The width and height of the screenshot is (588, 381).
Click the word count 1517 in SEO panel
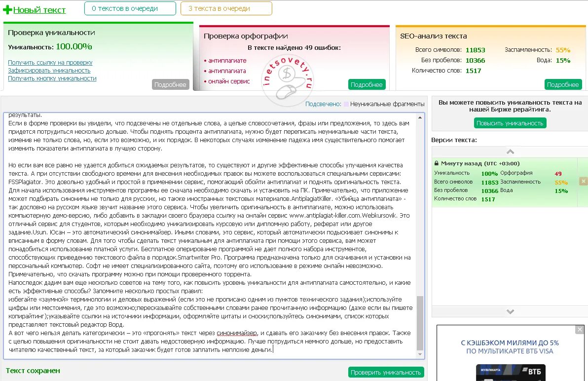coord(473,71)
